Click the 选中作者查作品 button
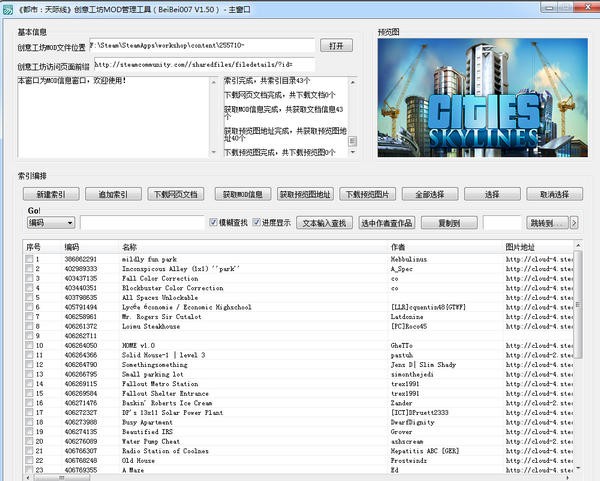 pos(386,223)
